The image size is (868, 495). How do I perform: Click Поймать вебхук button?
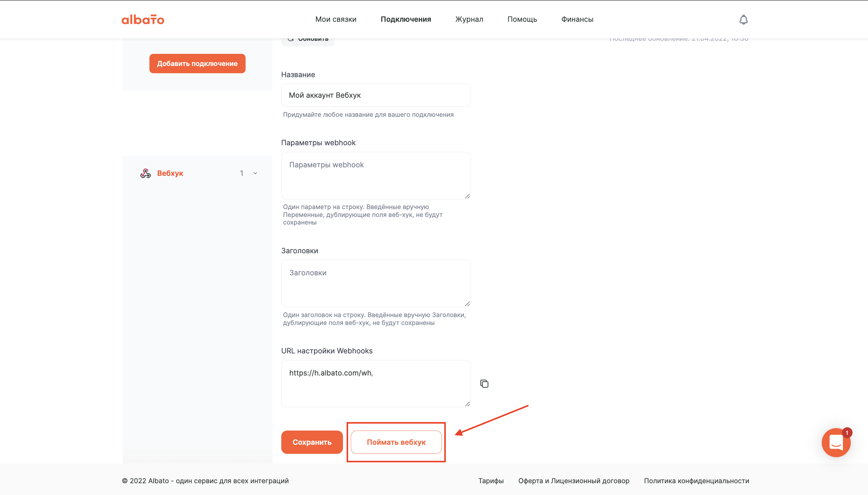tap(396, 442)
